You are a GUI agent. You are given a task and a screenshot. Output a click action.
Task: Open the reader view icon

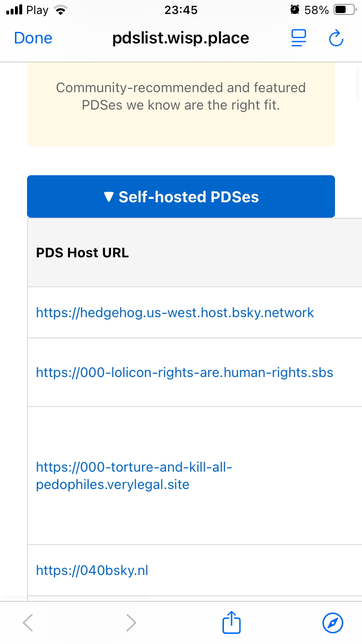pyautogui.click(x=299, y=38)
